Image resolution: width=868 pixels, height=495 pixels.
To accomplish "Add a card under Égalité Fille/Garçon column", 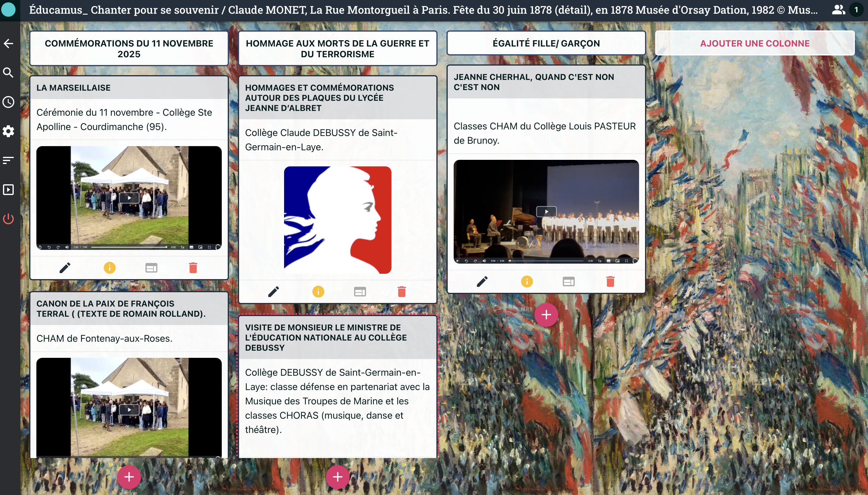I will point(546,315).
